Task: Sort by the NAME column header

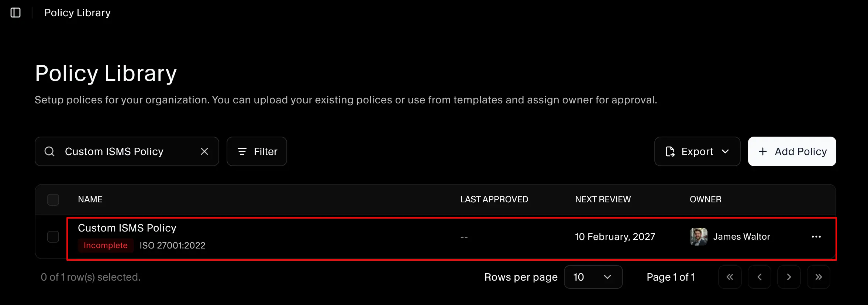Action: point(90,199)
